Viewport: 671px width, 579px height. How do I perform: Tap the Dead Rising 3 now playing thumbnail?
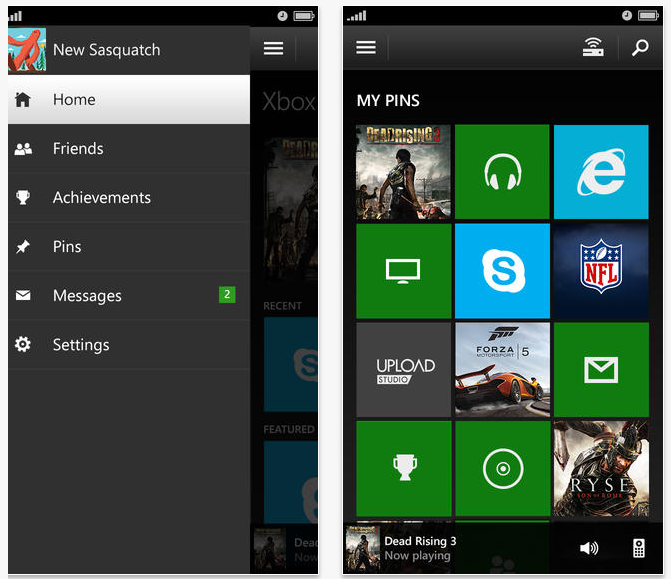[363, 549]
